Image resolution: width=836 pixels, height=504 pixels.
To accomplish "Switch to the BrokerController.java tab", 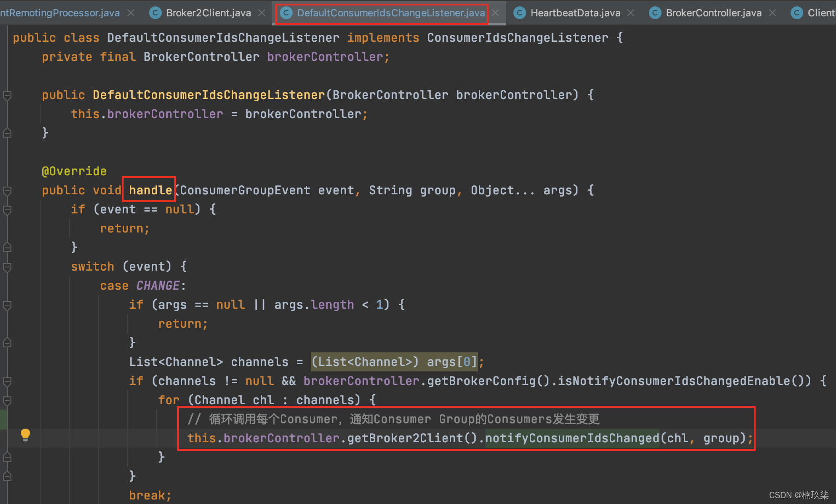I will point(713,13).
